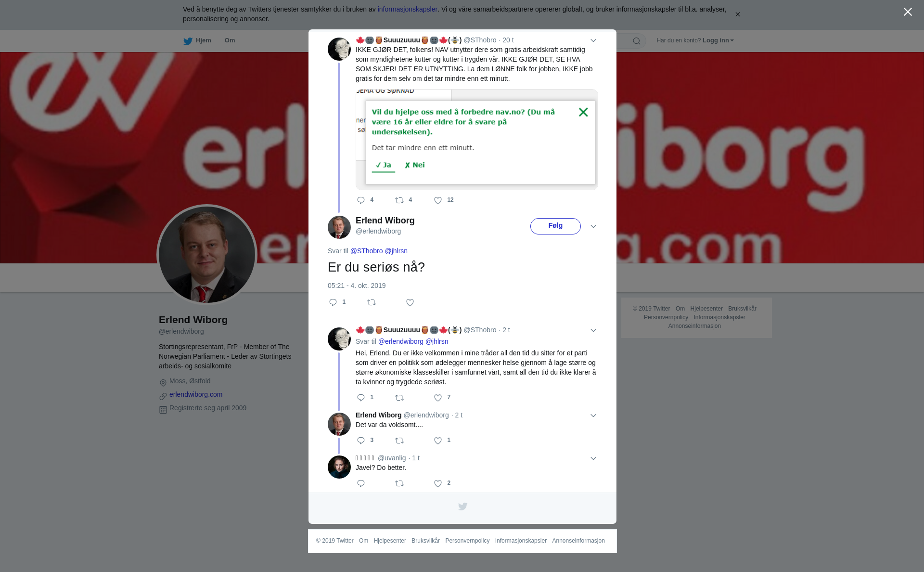
Task: Open the "Logg inn" dropdown
Action: coord(718,40)
